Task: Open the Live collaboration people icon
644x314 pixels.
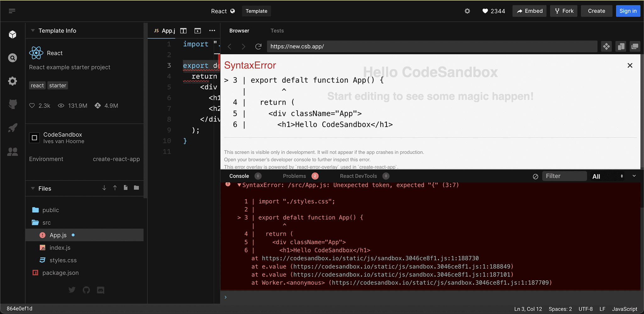Action: click(13, 152)
